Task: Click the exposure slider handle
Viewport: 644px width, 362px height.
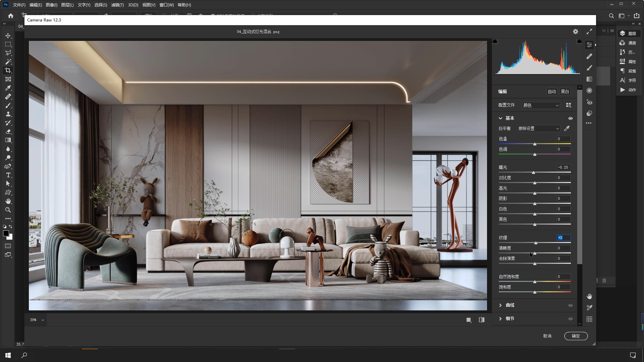Action: click(533, 173)
